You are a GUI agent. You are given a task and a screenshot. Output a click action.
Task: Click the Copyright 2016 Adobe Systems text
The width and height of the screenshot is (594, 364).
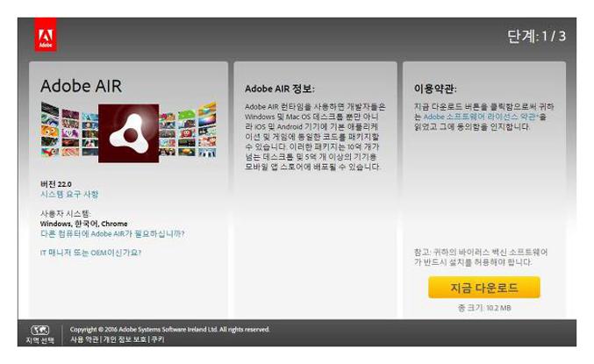pyautogui.click(x=169, y=330)
